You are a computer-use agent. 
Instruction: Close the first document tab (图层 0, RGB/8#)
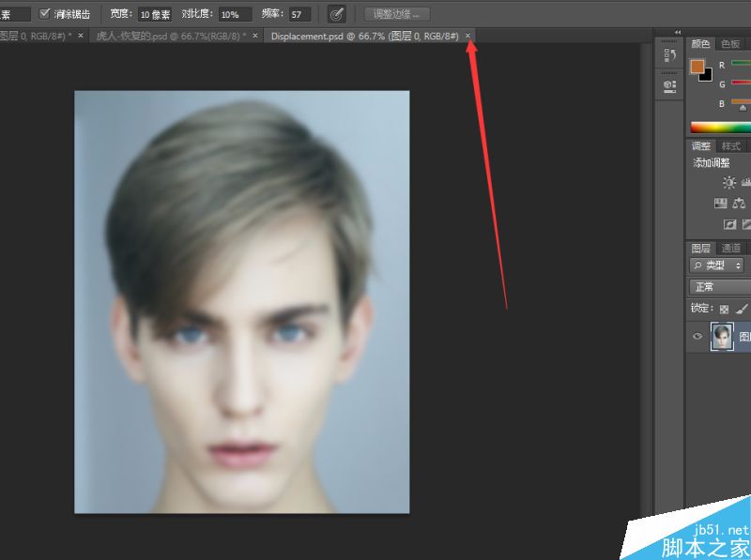(81, 36)
